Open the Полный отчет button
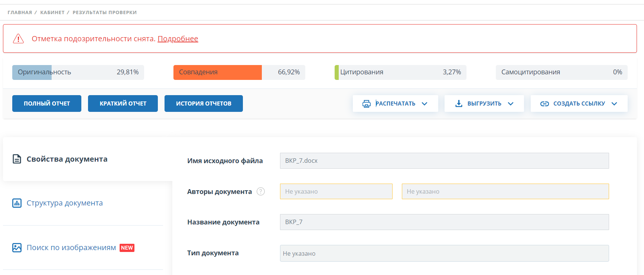 point(47,103)
